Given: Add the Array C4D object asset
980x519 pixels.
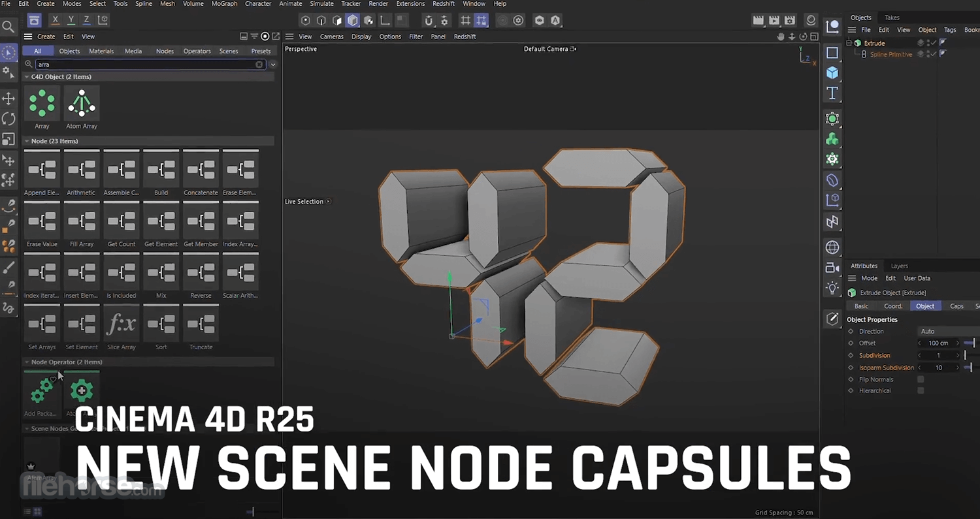Looking at the screenshot, I should [x=42, y=107].
